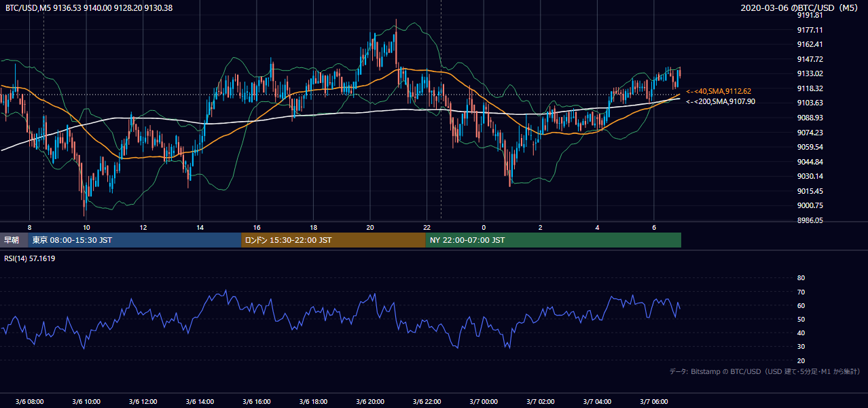Click the 9044.84 price axis label

tap(810, 162)
